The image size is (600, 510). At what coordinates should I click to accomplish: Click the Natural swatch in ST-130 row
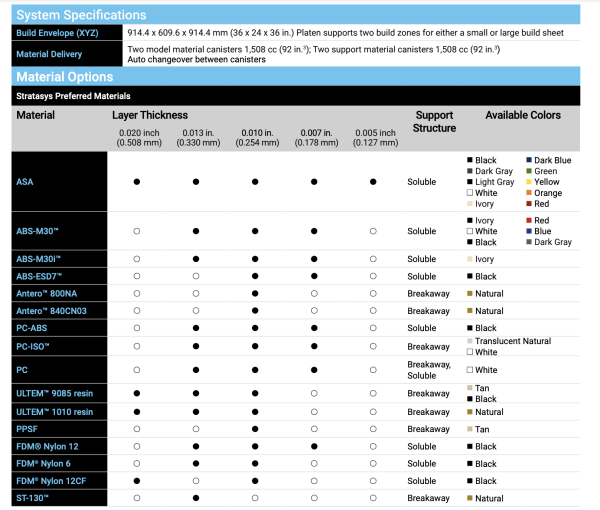click(x=470, y=498)
